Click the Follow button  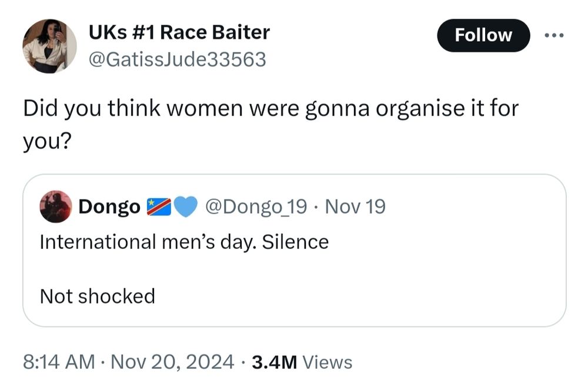483,35
